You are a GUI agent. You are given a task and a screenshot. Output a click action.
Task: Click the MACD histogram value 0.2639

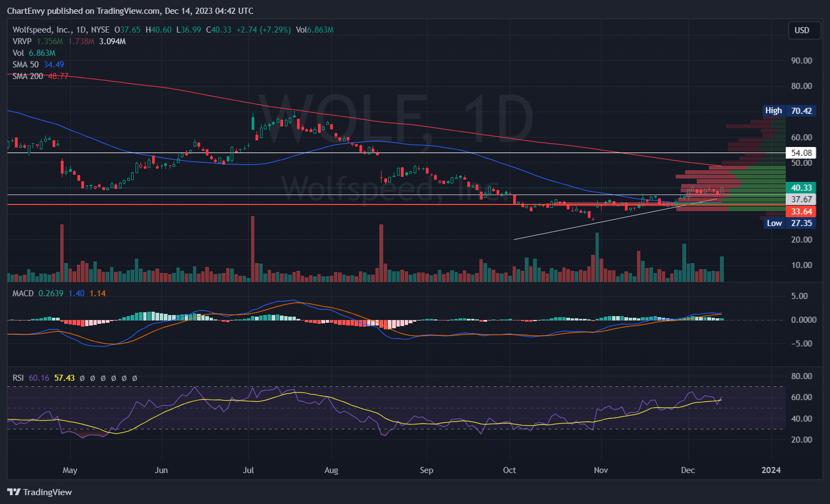coord(51,293)
